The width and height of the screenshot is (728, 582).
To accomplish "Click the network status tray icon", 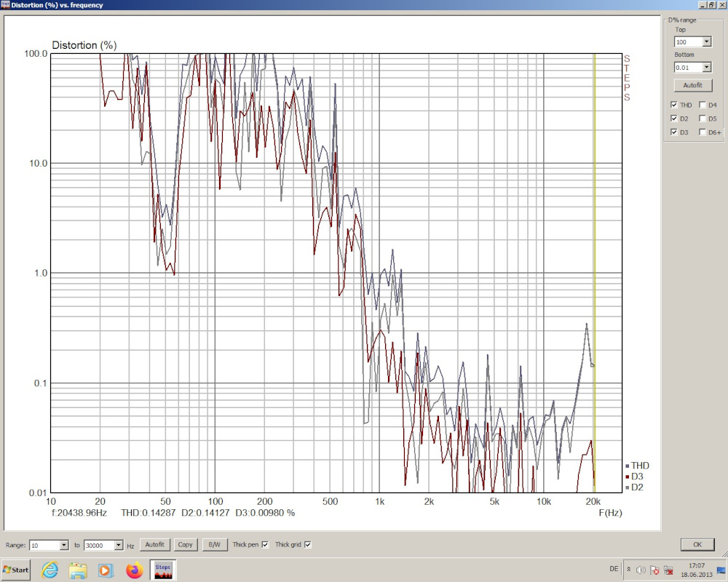I will point(668,570).
